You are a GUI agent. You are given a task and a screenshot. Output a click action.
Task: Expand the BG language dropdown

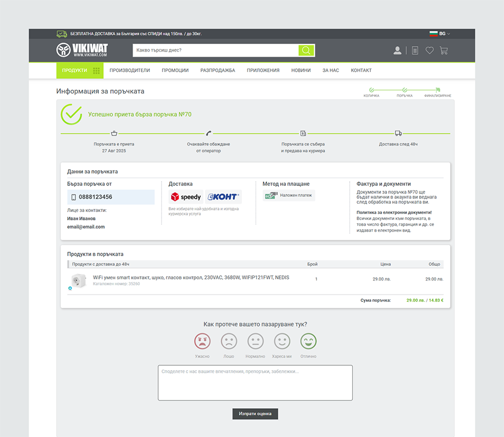(x=440, y=34)
